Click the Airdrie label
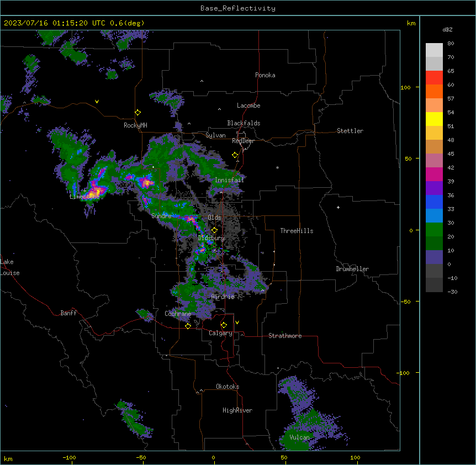 (223, 297)
